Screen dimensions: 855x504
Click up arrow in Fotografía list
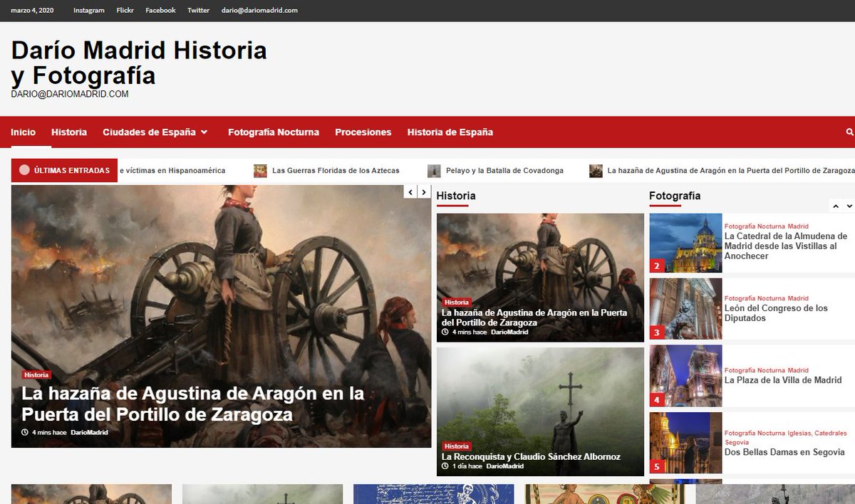pyautogui.click(x=836, y=206)
